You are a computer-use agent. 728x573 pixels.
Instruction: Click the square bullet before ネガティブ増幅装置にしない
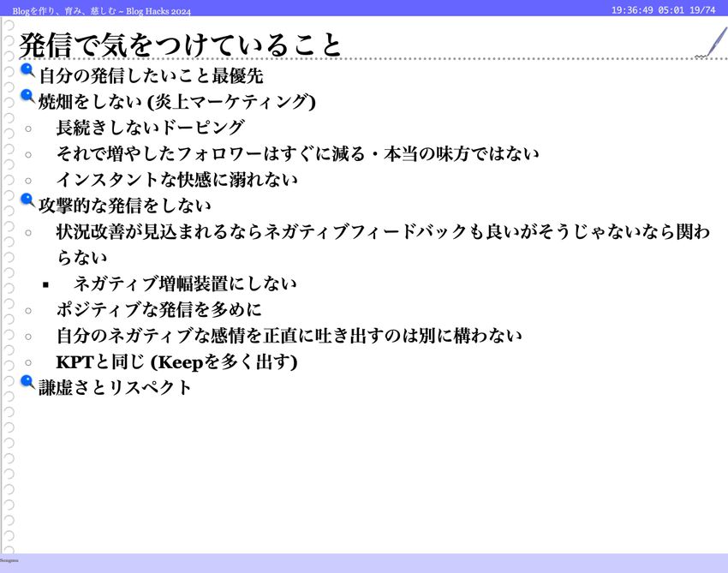pos(46,284)
